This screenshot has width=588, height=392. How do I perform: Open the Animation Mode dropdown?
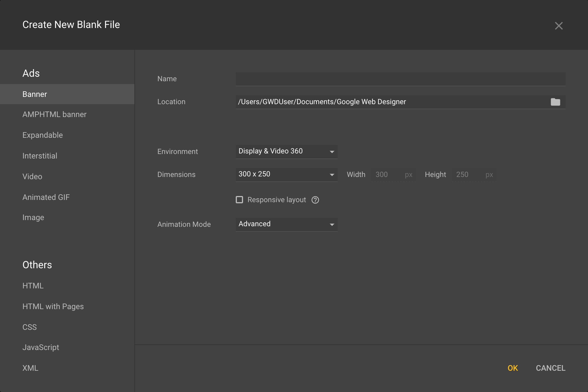pos(286,224)
